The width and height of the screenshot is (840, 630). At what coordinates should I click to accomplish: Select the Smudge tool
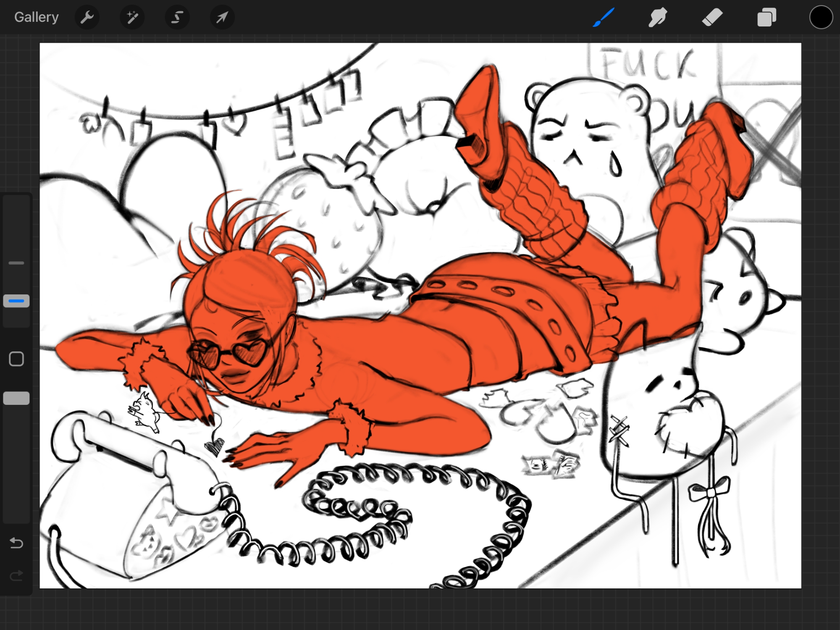[658, 18]
